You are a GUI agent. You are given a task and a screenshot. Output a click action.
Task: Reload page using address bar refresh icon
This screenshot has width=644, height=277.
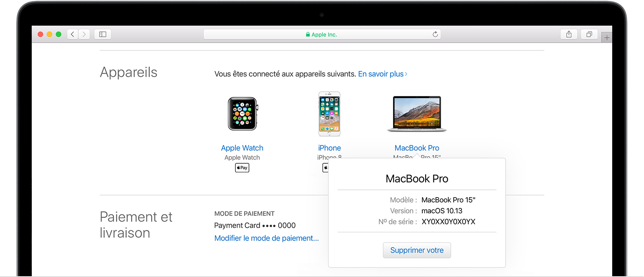pos(435,34)
